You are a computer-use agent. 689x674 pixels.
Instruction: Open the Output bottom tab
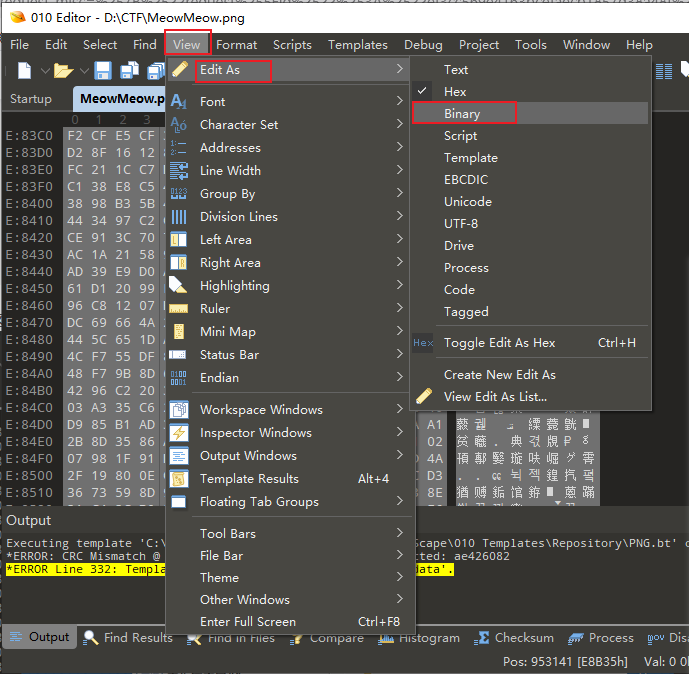click(x=40, y=637)
